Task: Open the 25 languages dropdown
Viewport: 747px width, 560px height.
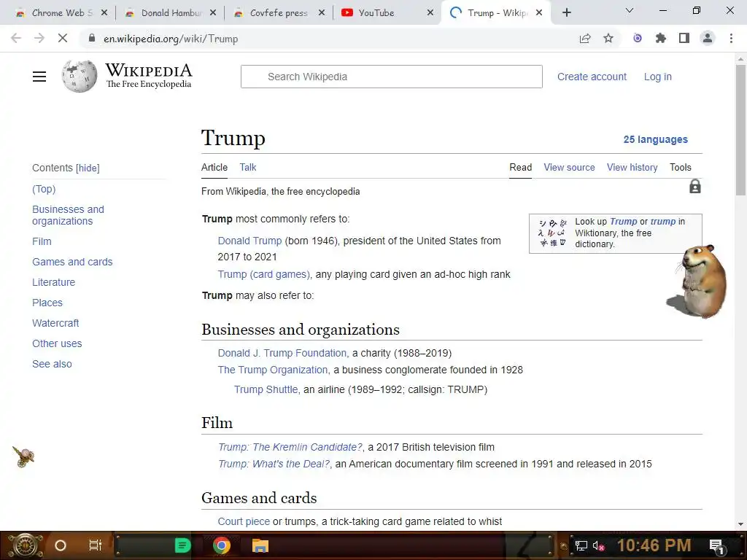Action: pyautogui.click(x=656, y=139)
